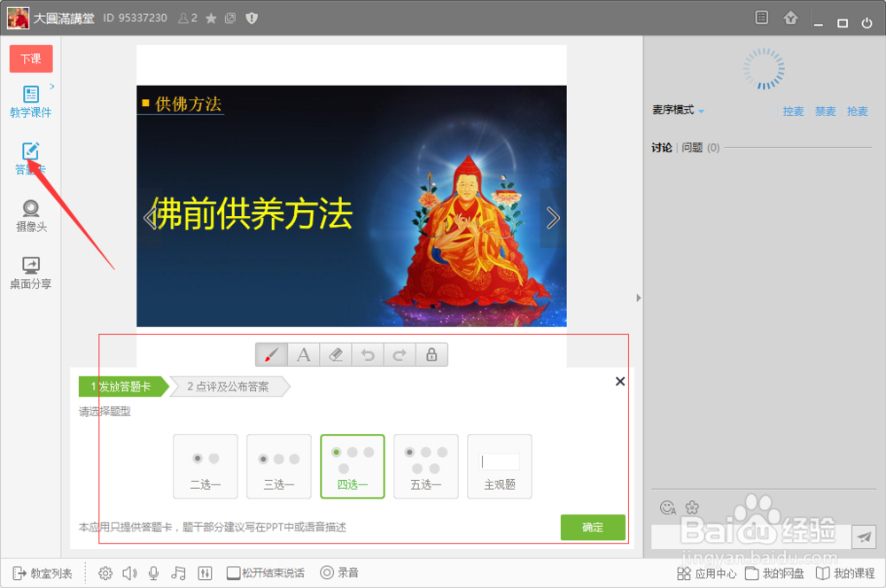The image size is (886, 588).
Task: Close the answer card panel
Action: click(x=620, y=382)
